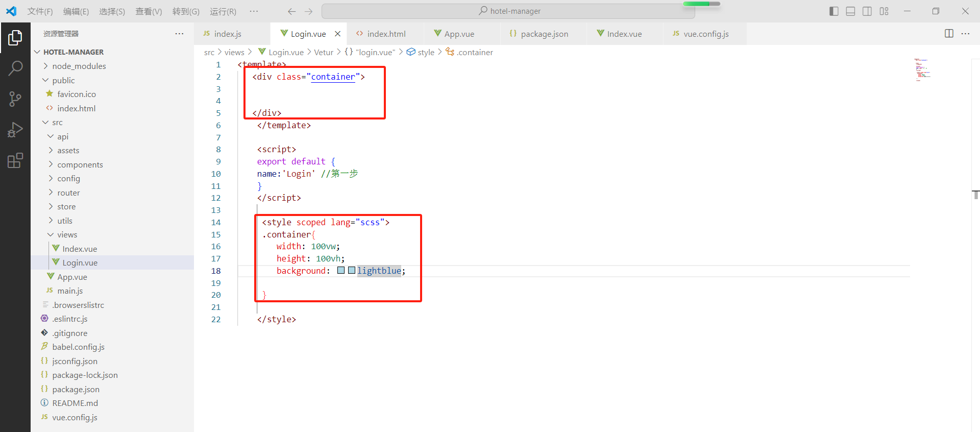The image size is (980, 432).
Task: Expand the config folder
Action: point(112,178)
